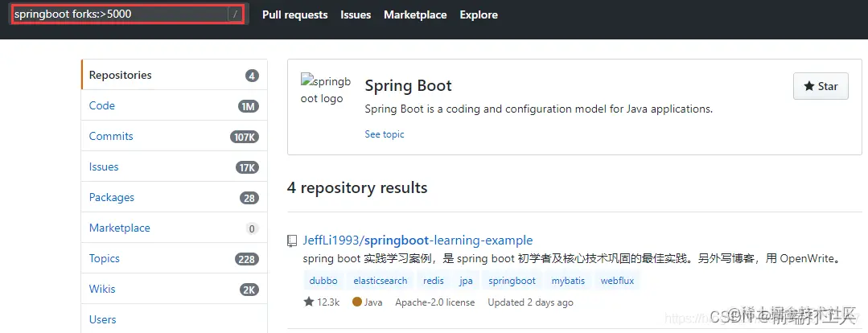
Task: Select Commits filter in sidebar
Action: [x=175, y=136]
